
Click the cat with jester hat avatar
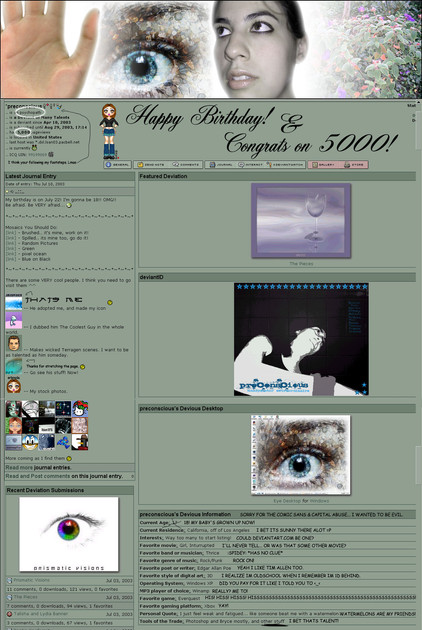(80, 409)
